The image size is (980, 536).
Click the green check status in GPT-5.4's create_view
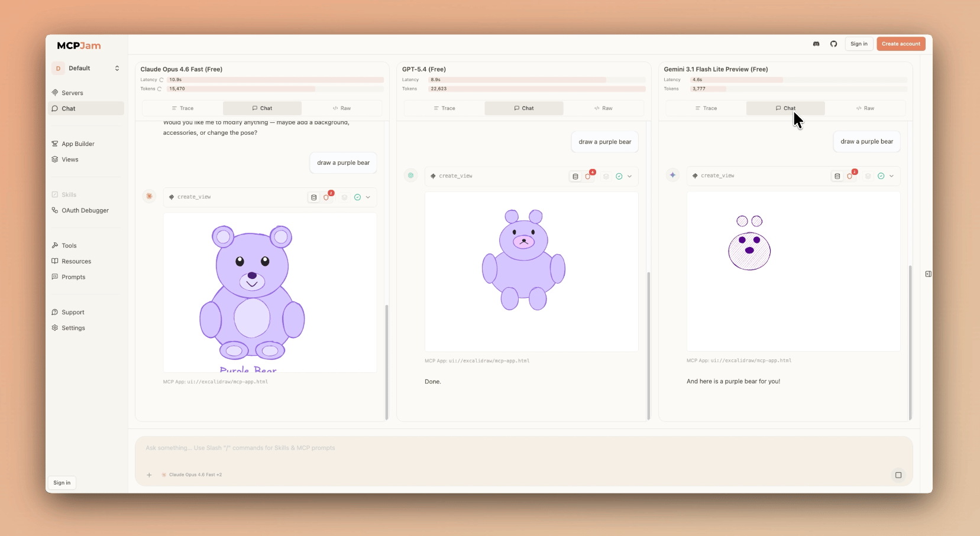[619, 176]
